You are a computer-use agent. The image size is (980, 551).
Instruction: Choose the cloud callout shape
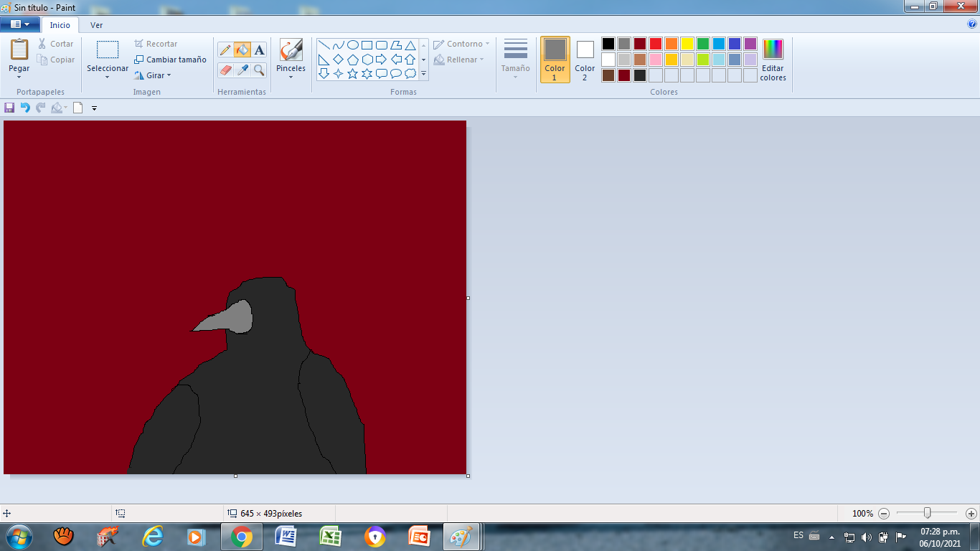click(x=410, y=73)
